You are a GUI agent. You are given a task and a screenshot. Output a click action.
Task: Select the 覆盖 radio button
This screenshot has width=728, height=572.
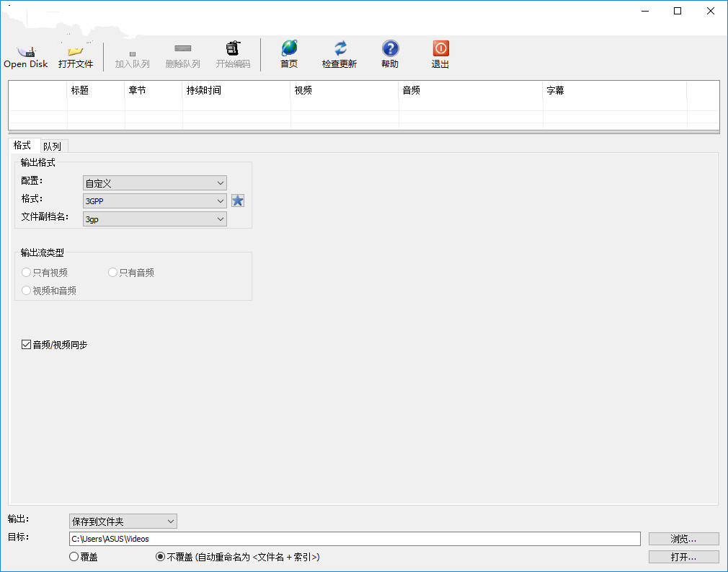pos(74,557)
